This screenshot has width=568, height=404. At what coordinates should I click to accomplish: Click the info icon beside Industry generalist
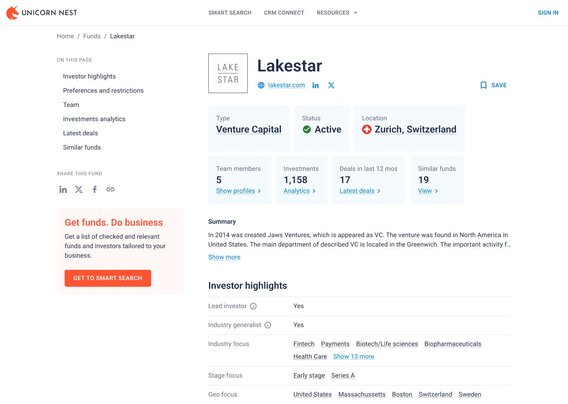[268, 325]
